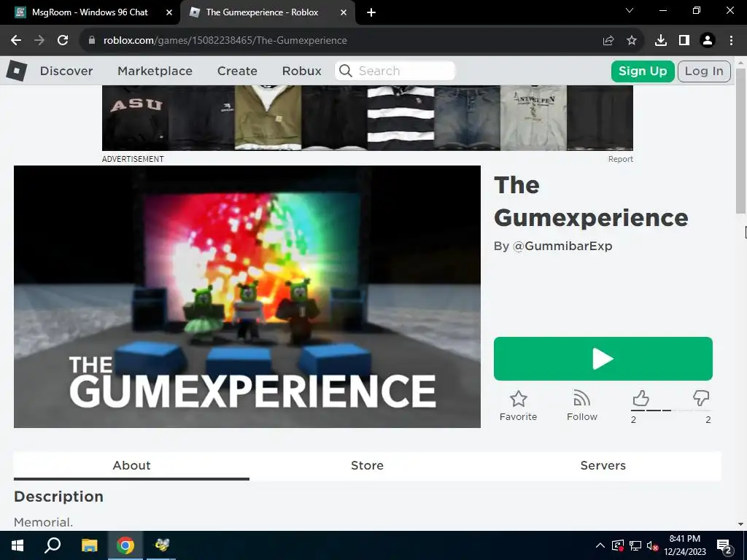747x560 pixels.
Task: Click the page vertical scrollbar
Action: pos(740,141)
